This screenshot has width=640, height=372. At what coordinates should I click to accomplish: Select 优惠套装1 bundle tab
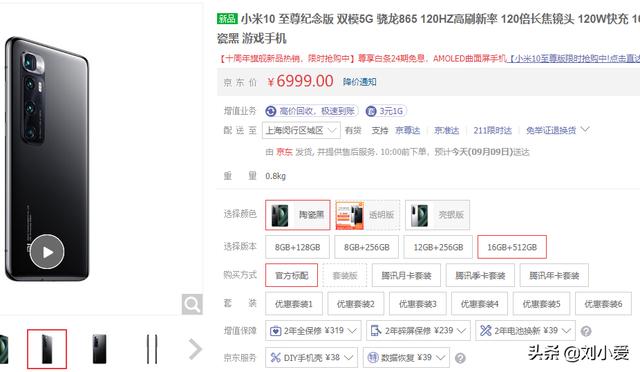[293, 304]
